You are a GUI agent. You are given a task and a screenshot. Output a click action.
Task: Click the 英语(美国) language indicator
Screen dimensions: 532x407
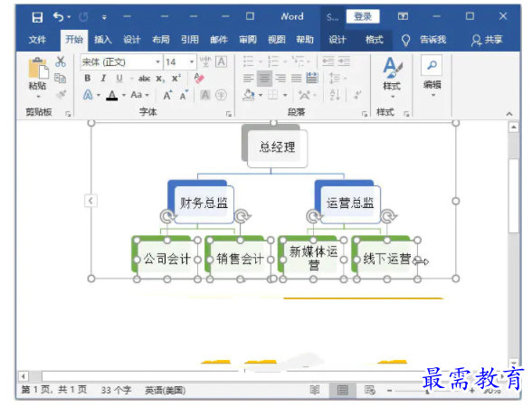pyautogui.click(x=166, y=391)
